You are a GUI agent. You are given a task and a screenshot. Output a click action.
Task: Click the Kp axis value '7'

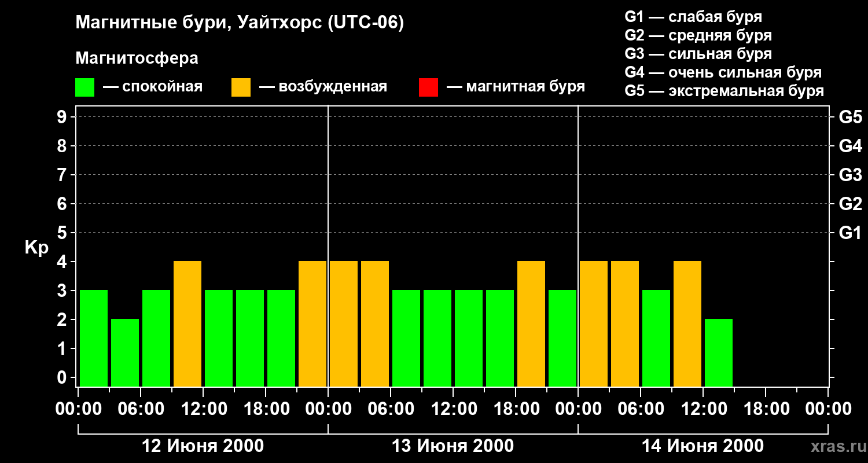coord(63,175)
